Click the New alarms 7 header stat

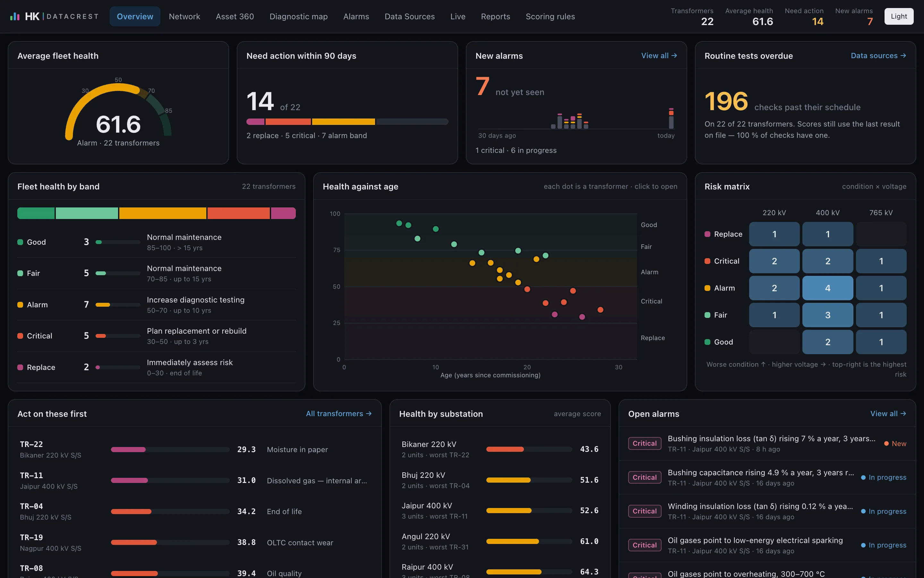pyautogui.click(x=854, y=16)
